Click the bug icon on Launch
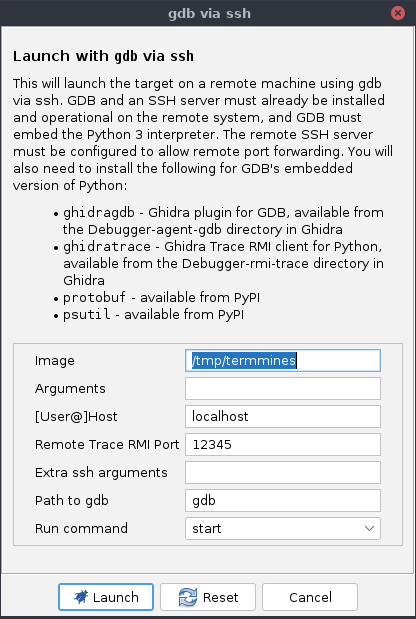 pyautogui.click(x=81, y=597)
